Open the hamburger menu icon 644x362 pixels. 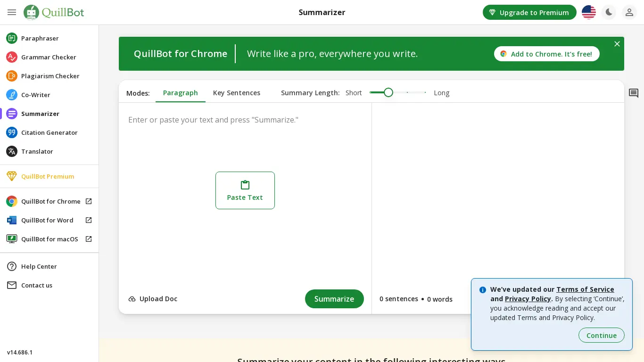click(12, 12)
